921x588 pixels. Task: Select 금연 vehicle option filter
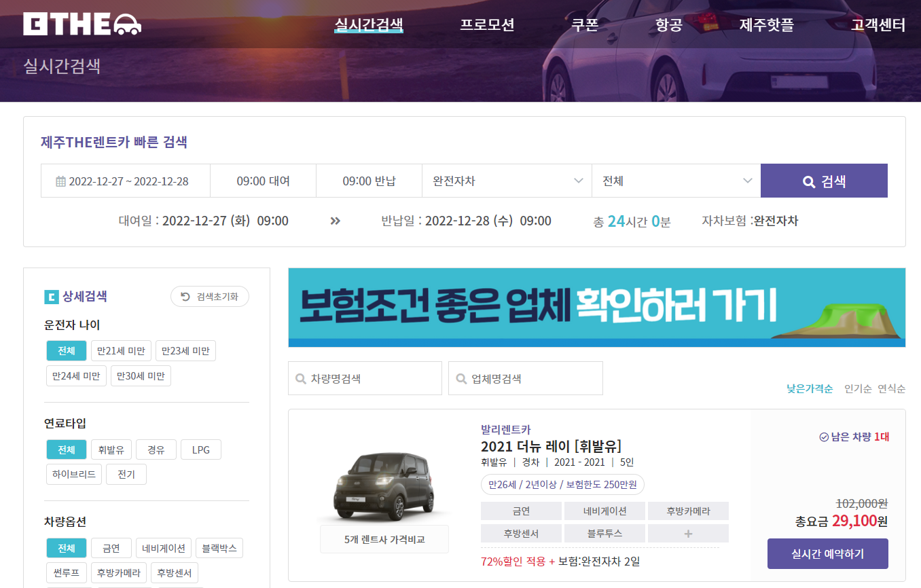click(111, 548)
